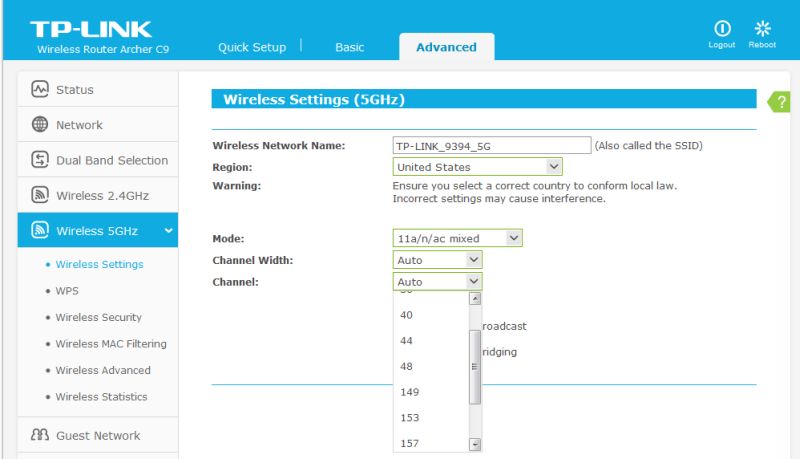Switch to the Quick Setup tab
Screen dimensions: 800x459
click(x=252, y=47)
